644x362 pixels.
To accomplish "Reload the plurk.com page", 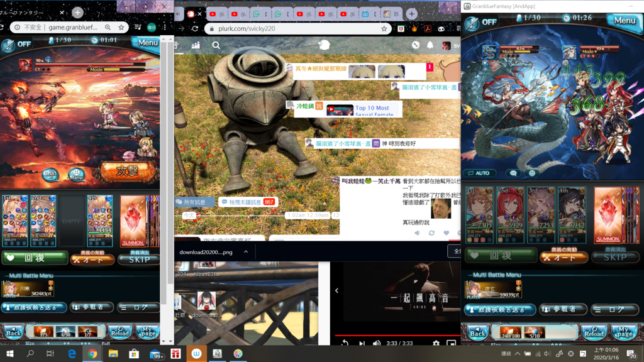I will coord(195,29).
